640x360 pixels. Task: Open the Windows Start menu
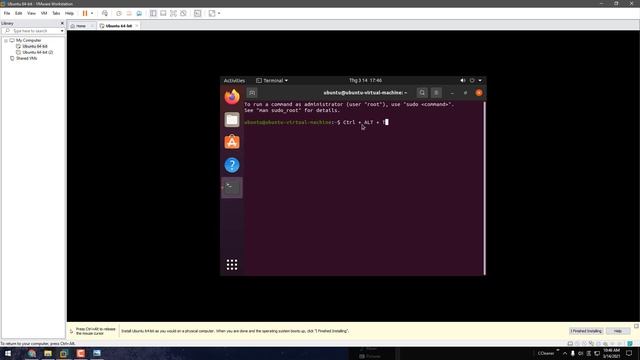pyautogui.click(x=8, y=353)
